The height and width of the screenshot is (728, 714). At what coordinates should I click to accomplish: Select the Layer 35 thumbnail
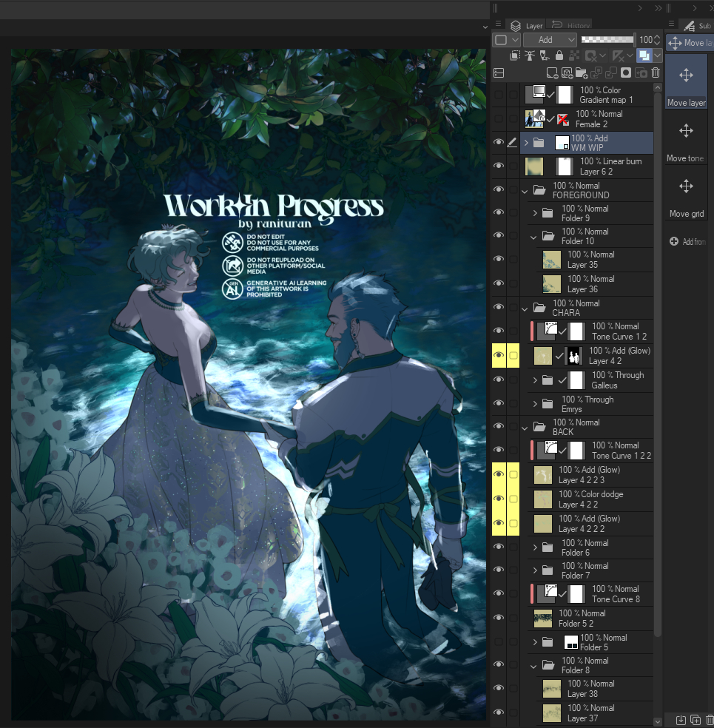552,260
